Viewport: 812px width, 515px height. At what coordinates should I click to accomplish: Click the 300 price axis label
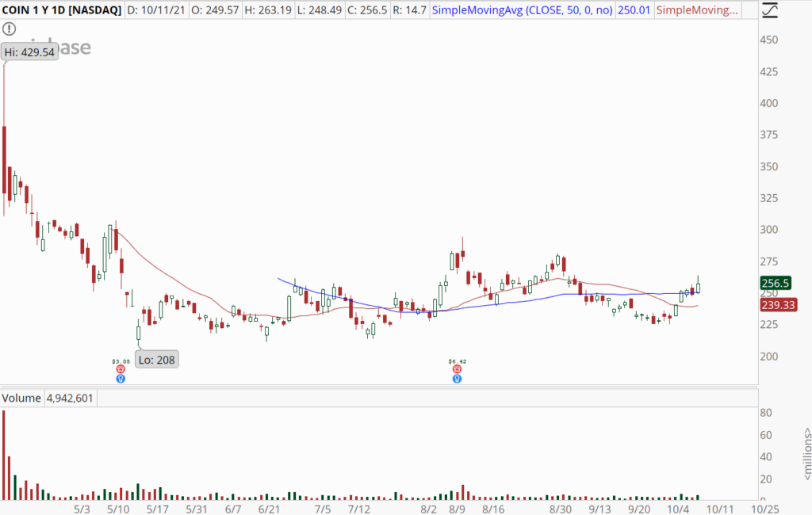coord(768,229)
